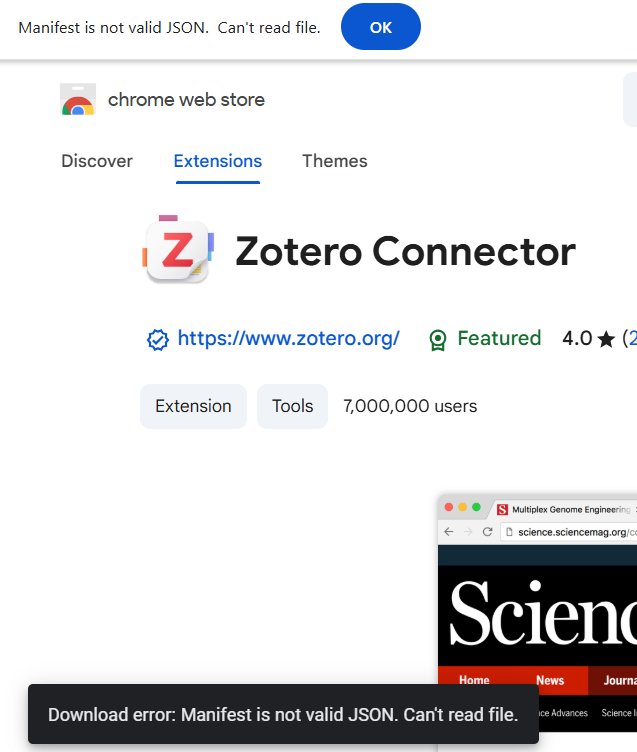Screen dimensions: 637x752
Task: Click the 4.0 rating value
Action: 577,338
